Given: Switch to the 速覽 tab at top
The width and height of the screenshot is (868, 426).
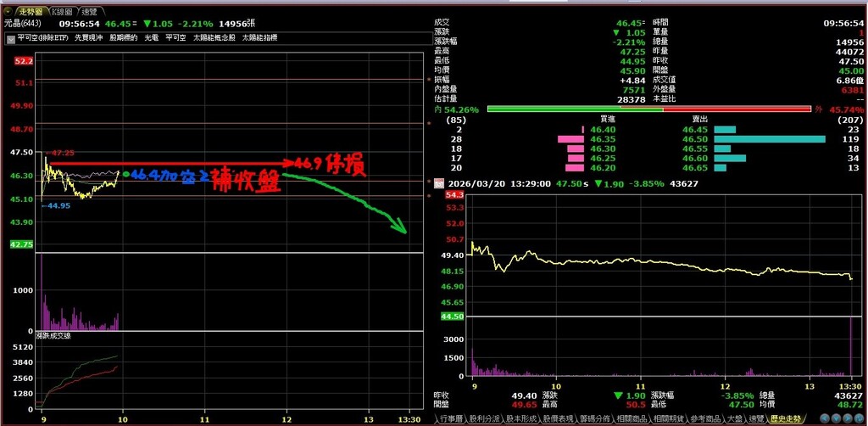Looking at the screenshot, I should coord(89,12).
